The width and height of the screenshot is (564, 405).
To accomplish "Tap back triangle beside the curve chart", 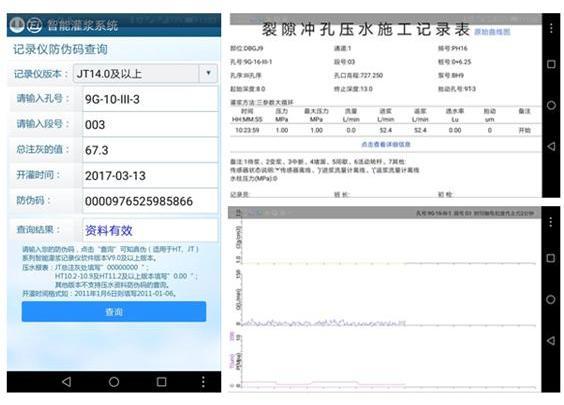I will [551, 340].
